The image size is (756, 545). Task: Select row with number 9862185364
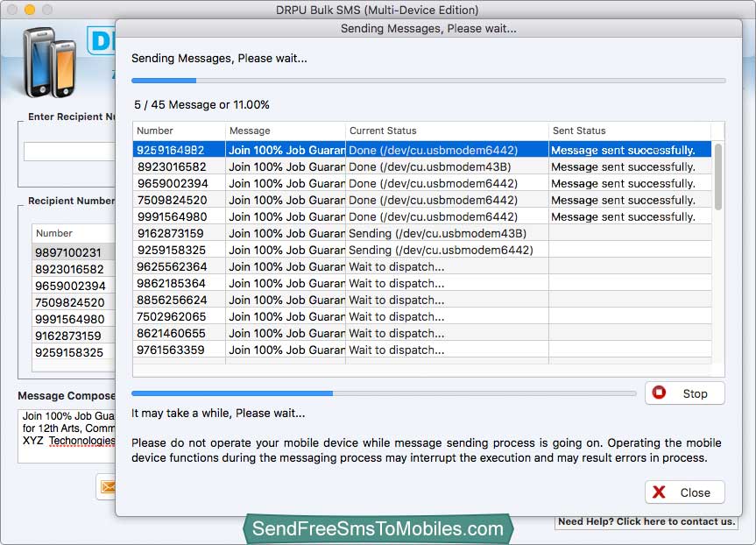point(422,283)
